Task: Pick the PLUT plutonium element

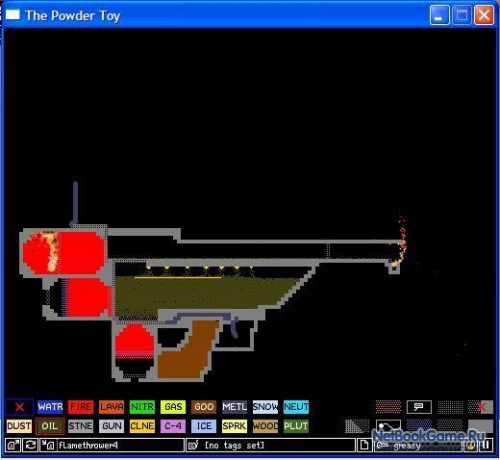Action: tap(296, 426)
